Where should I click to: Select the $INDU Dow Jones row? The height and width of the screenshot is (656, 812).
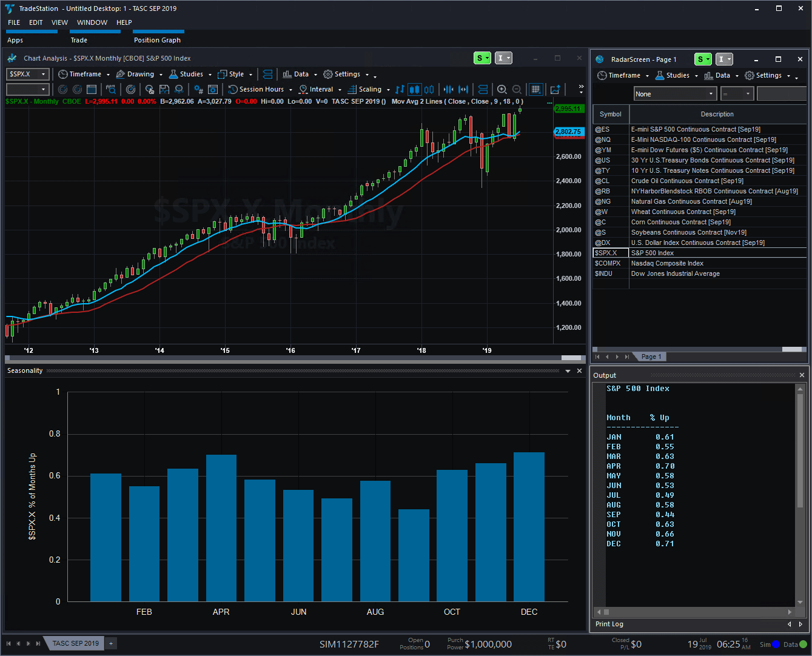click(x=700, y=273)
